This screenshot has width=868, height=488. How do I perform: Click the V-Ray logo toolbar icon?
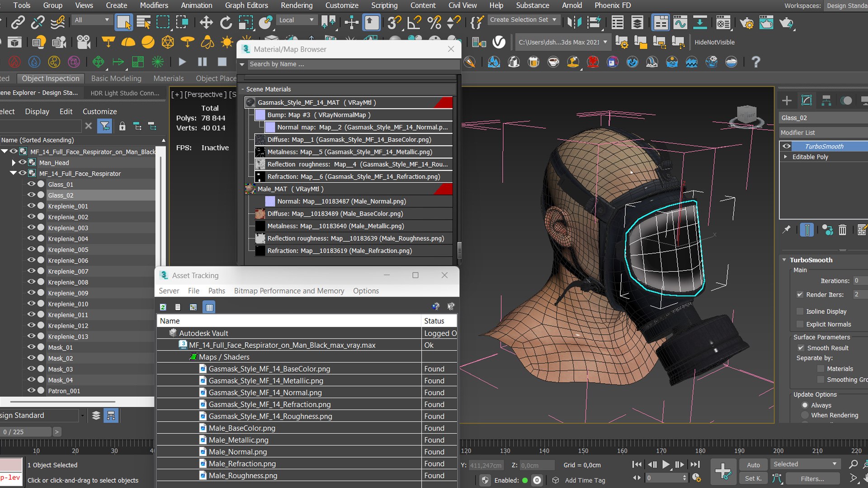pyautogui.click(x=499, y=42)
